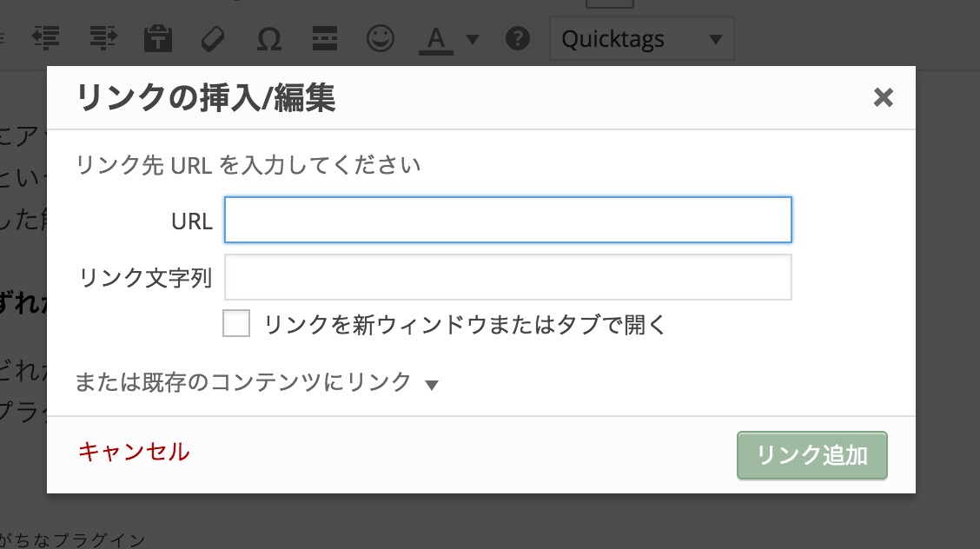Click the リンク文字列 text field

508,277
